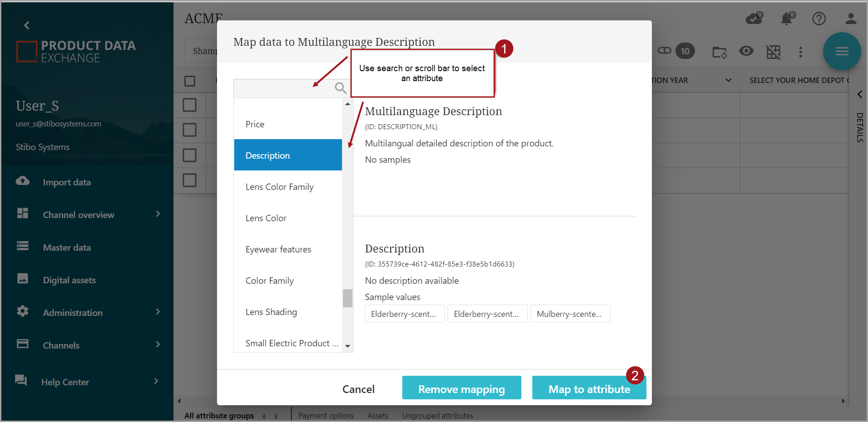Switch to the Payment options tab
This screenshot has height=422, width=868.
pos(326,416)
